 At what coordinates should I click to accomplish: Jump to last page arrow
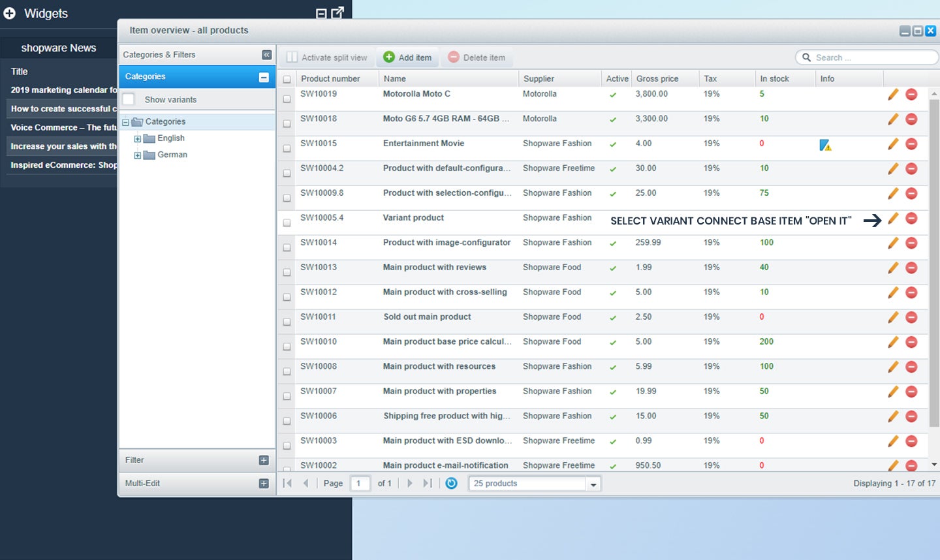tap(428, 483)
